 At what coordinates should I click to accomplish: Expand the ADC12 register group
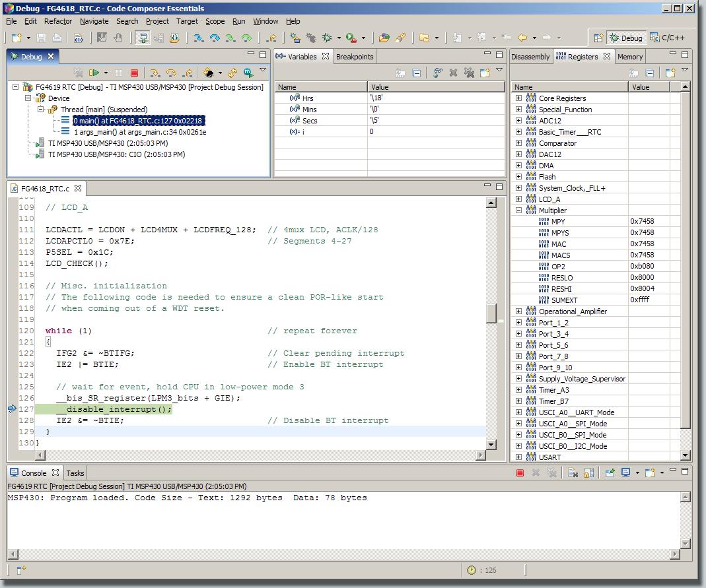518,121
